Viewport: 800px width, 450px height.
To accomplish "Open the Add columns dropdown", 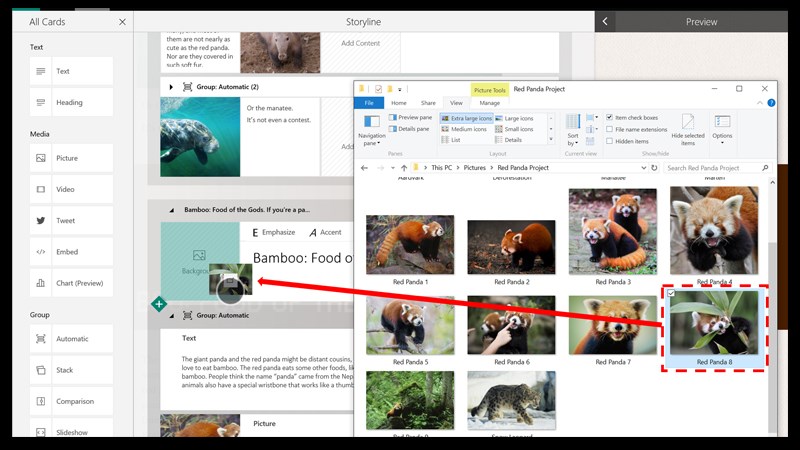I will 592,130.
